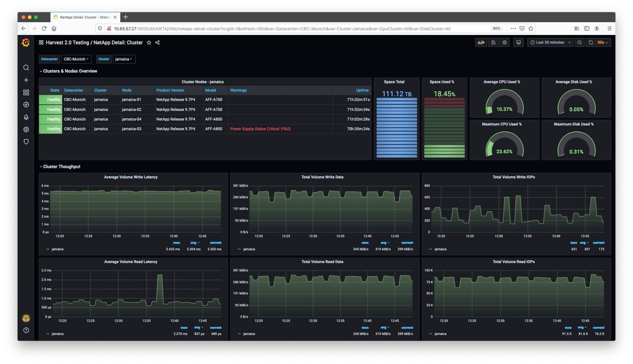
Task: Collapse the Cluster Throughput row
Action: [x=60, y=167]
